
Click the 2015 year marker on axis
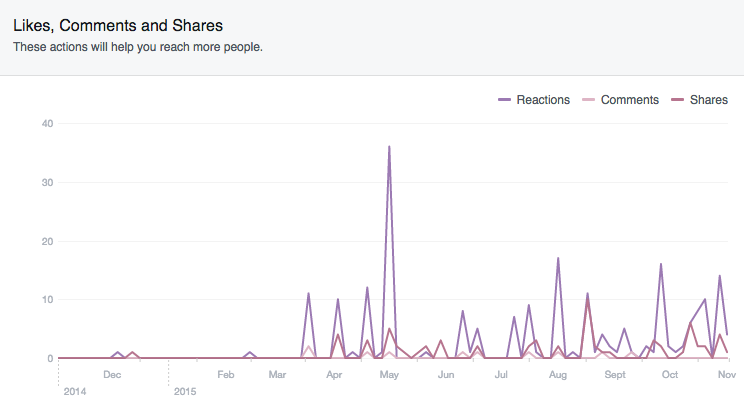[184, 390]
